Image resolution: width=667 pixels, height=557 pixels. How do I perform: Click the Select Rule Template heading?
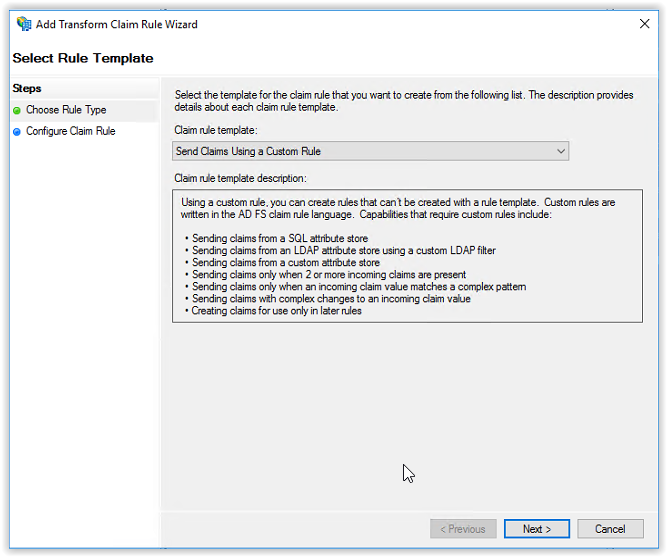click(x=83, y=58)
